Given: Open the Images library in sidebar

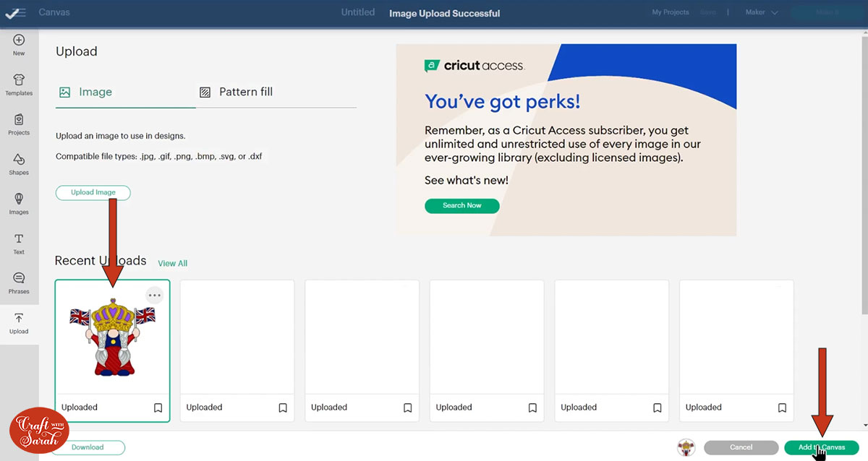Looking at the screenshot, I should pyautogui.click(x=19, y=204).
